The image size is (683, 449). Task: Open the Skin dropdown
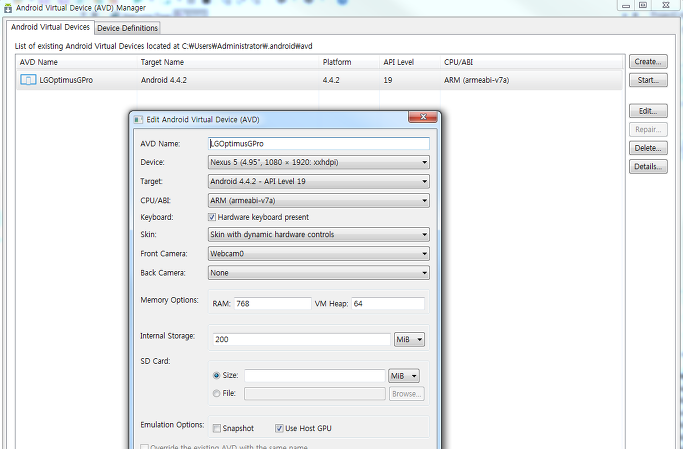click(x=318, y=235)
